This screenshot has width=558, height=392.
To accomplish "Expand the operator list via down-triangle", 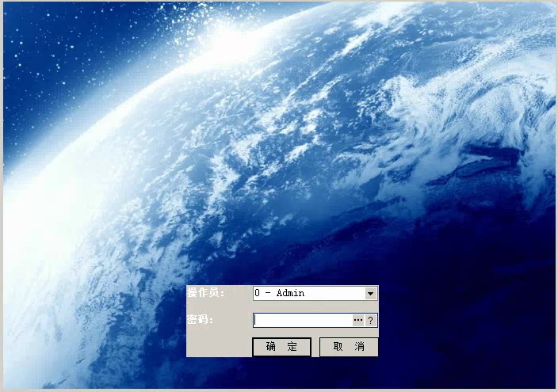I will click(370, 294).
